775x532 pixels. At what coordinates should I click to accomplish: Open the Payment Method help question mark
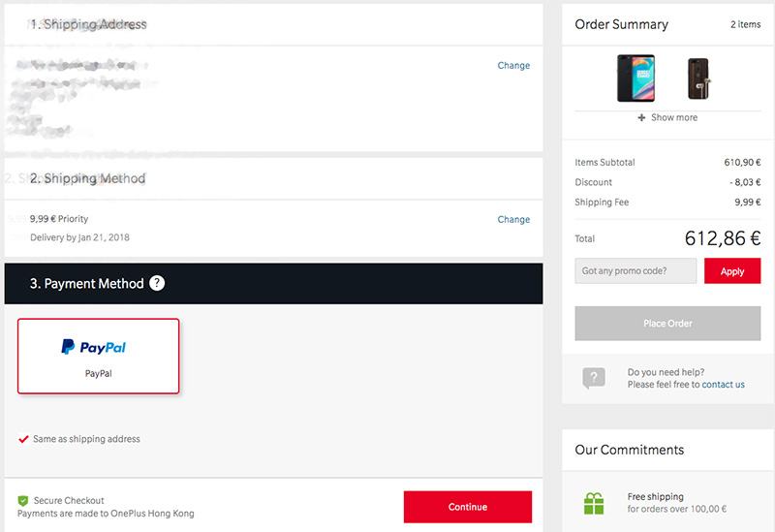tap(157, 283)
